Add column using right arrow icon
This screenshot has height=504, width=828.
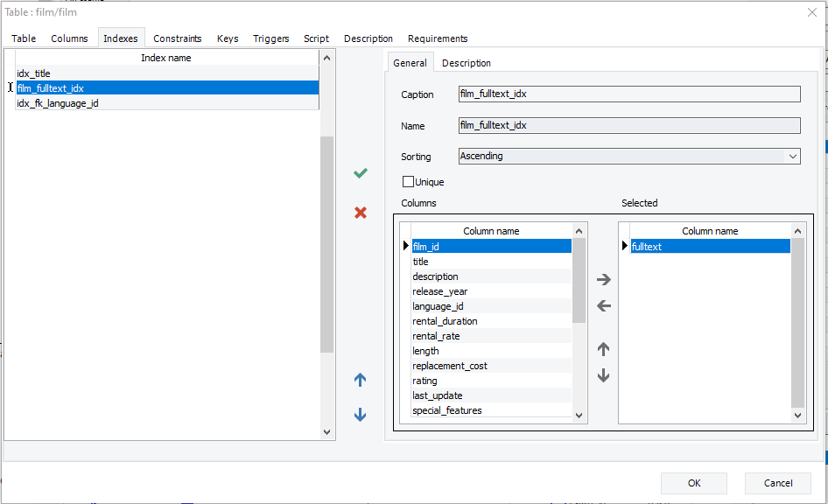pos(602,279)
